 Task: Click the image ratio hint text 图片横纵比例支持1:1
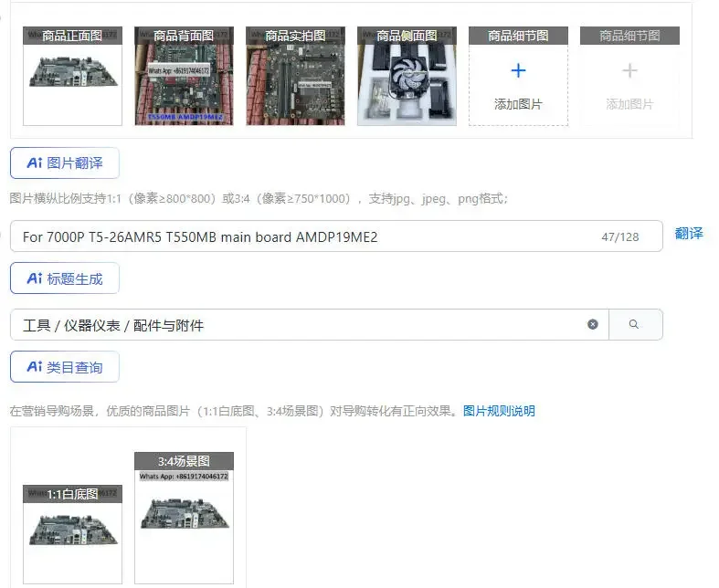point(259,198)
